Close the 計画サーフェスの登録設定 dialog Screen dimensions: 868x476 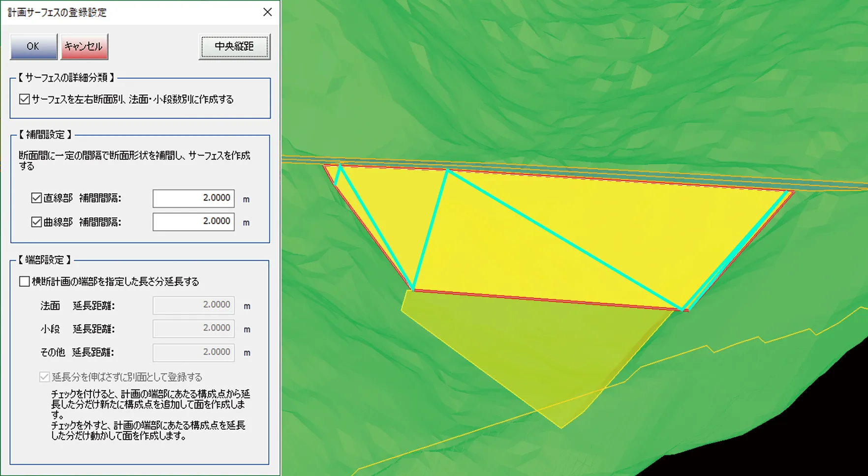pos(267,12)
